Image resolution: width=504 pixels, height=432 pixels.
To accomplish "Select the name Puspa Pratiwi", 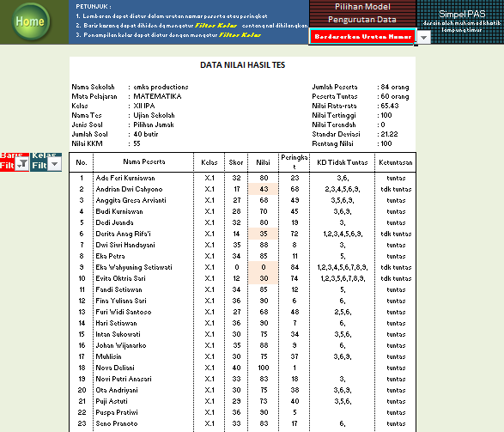I will click(117, 412).
